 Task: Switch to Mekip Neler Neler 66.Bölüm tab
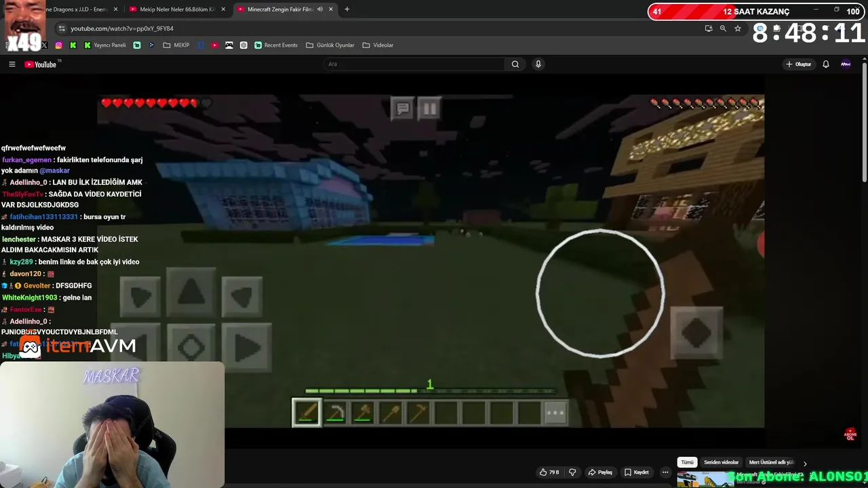176,9
